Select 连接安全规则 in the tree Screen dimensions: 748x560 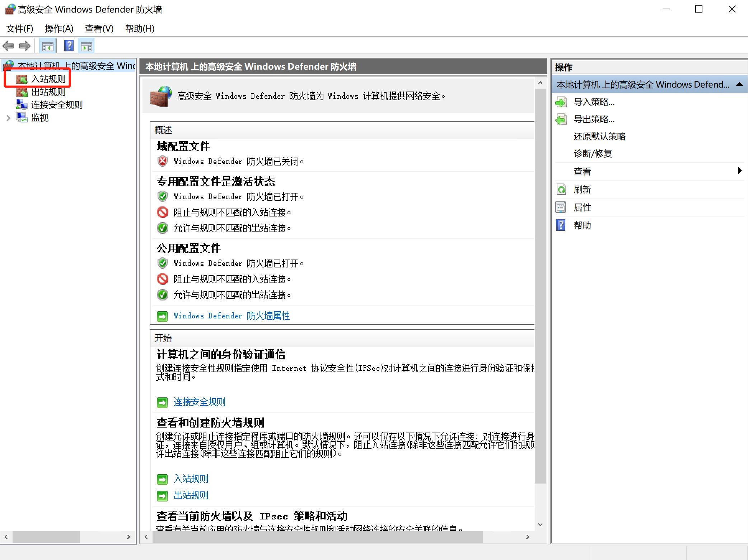57,105
